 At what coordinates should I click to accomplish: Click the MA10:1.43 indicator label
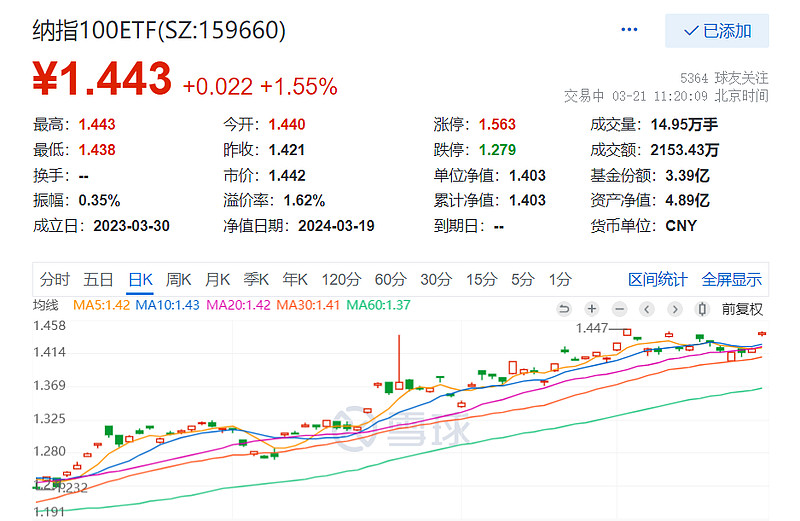pyautogui.click(x=167, y=305)
